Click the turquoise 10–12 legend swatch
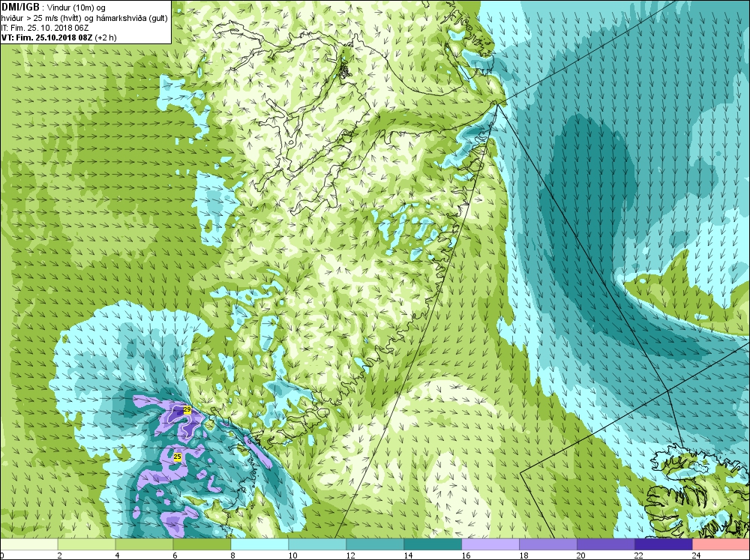The height and width of the screenshot is (560, 750). (x=317, y=544)
